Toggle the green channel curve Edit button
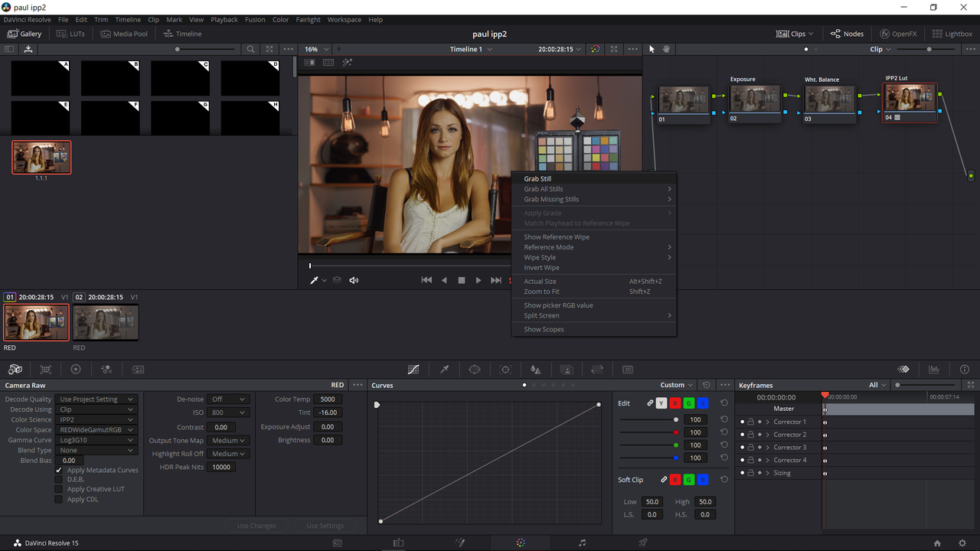The image size is (980, 551). 689,403
